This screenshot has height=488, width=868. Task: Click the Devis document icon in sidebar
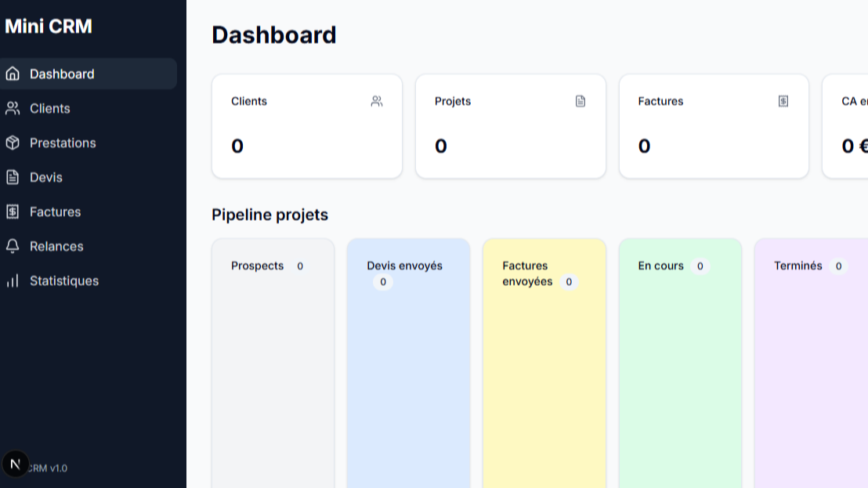13,177
